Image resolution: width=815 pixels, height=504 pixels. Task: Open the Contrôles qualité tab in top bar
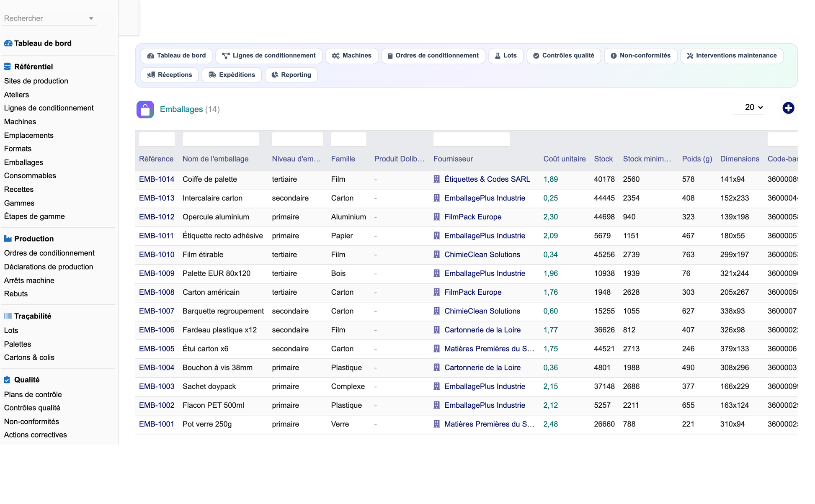[x=564, y=56]
